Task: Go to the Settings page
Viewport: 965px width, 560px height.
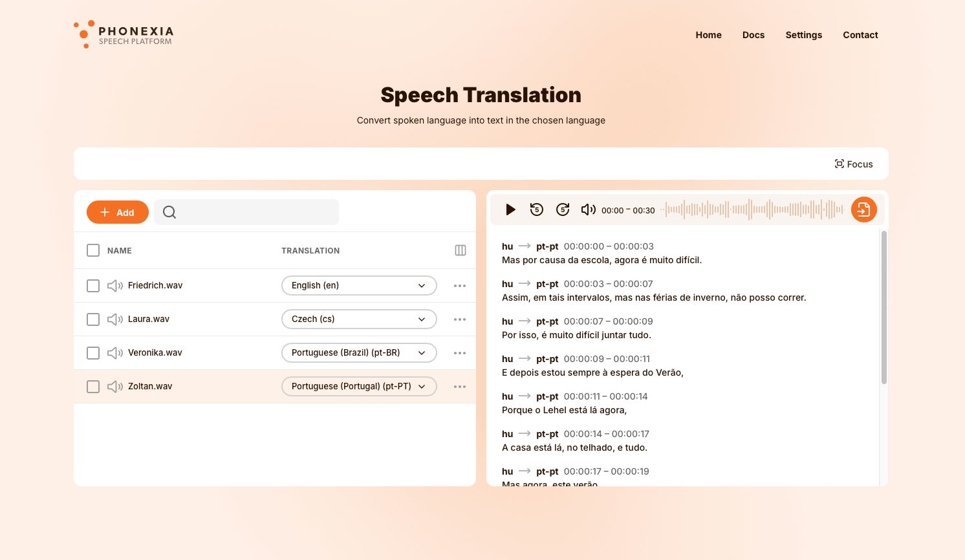Action: 803,35
